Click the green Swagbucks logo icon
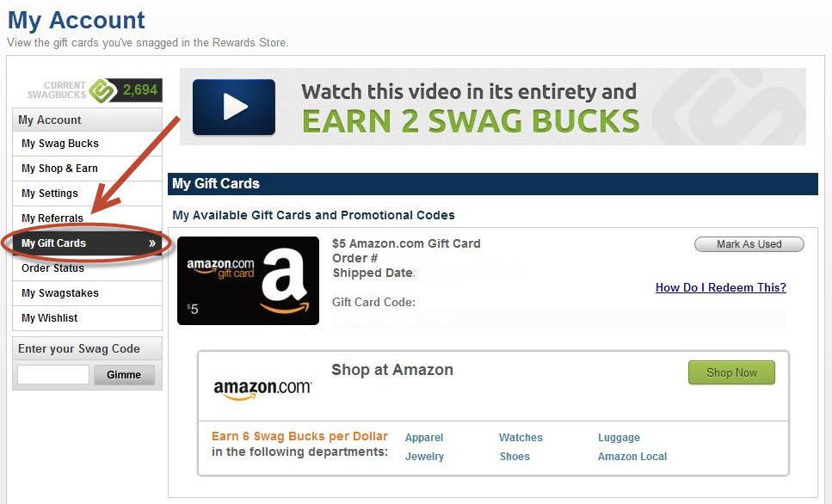This screenshot has width=832, height=504. point(102,90)
